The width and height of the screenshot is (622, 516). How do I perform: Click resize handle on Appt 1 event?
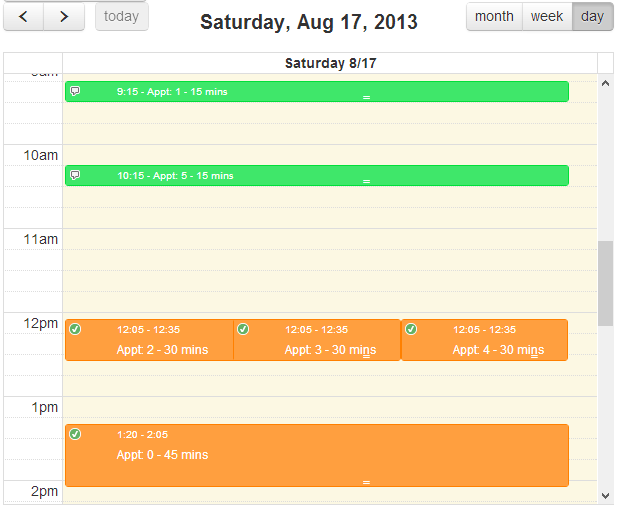click(x=366, y=98)
